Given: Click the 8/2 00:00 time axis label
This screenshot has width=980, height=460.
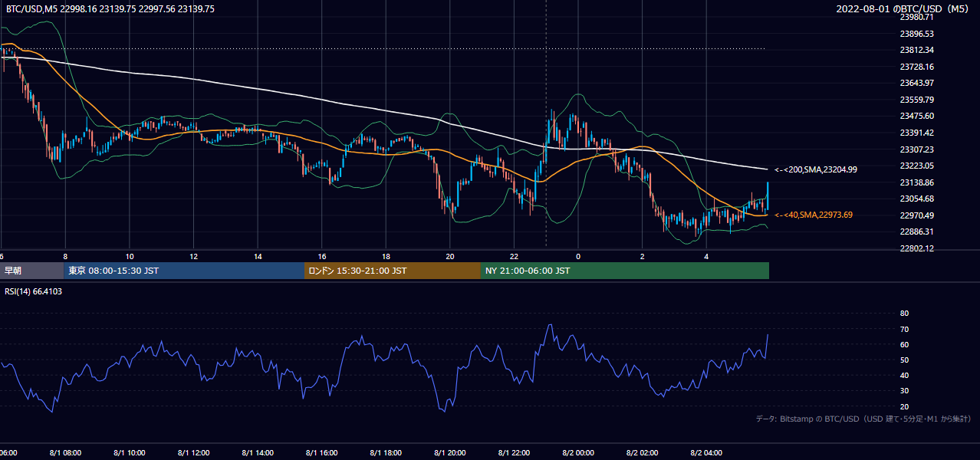Looking at the screenshot, I should click(578, 453).
